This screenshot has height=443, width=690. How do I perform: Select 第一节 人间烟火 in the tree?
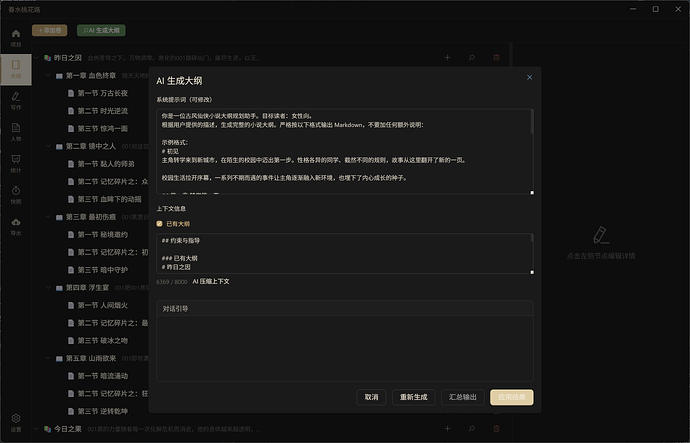click(103, 305)
